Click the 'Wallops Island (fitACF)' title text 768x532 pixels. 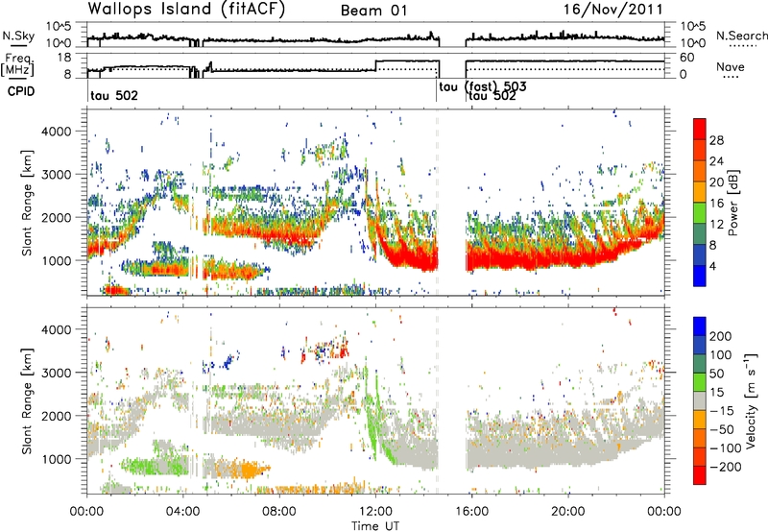click(186, 9)
